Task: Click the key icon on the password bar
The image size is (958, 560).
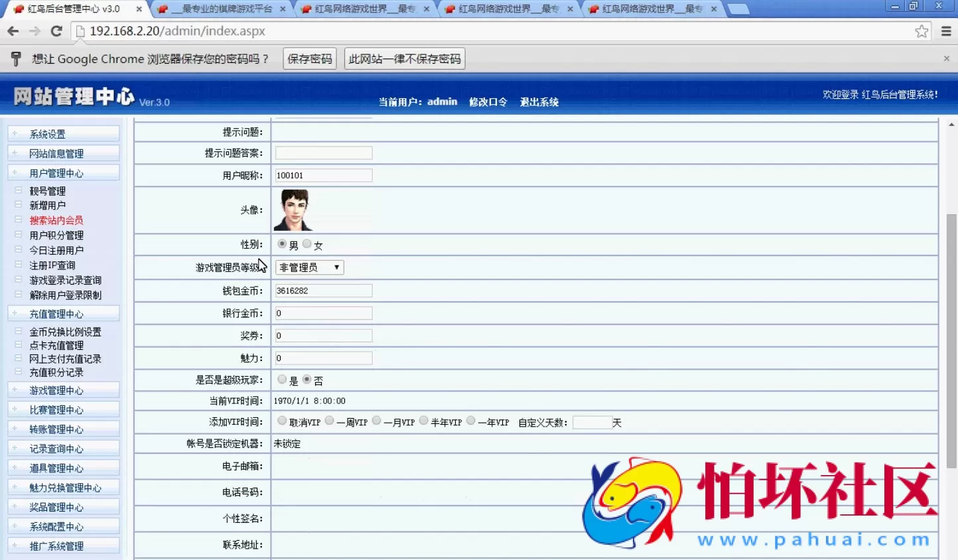Action: (x=15, y=58)
